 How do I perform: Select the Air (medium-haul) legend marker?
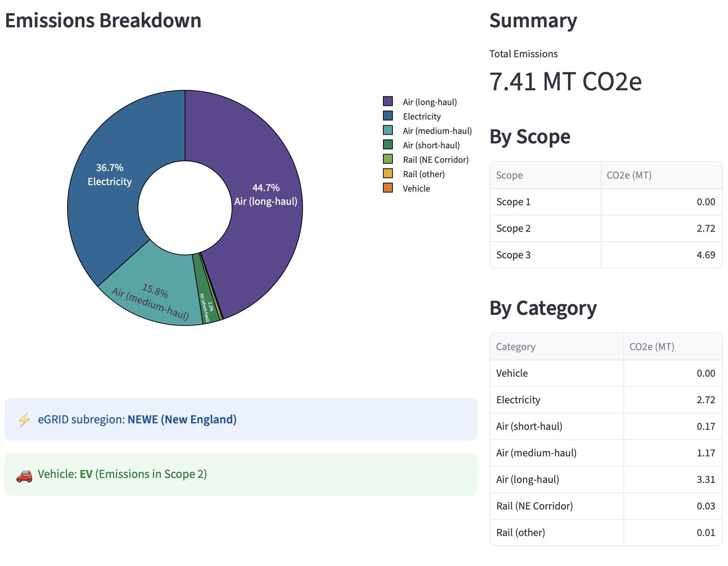(388, 130)
